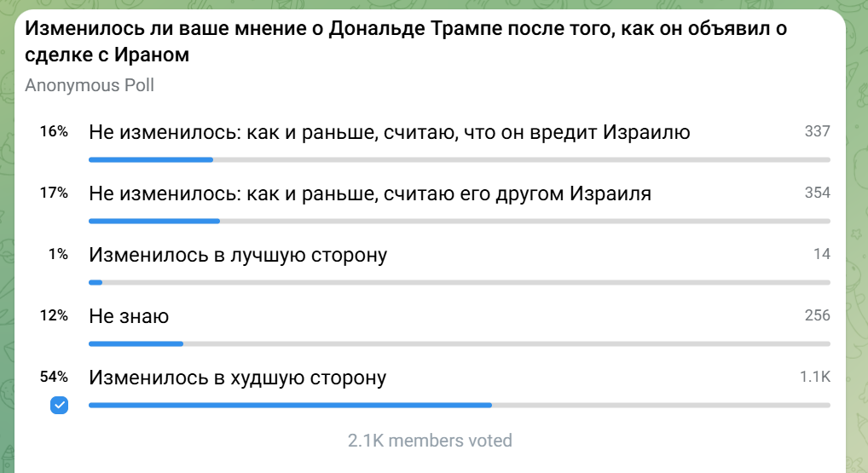Click the 337 vote count
The image size is (868, 473).
pos(817,131)
